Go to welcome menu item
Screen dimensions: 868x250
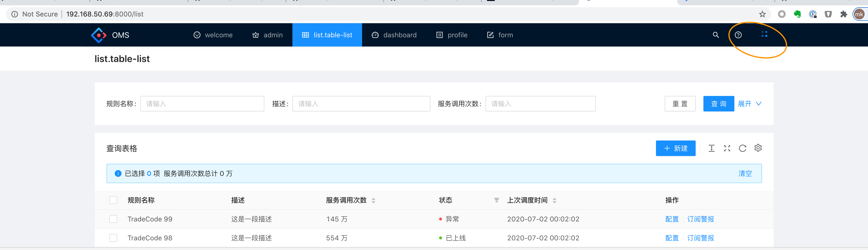pyautogui.click(x=213, y=35)
